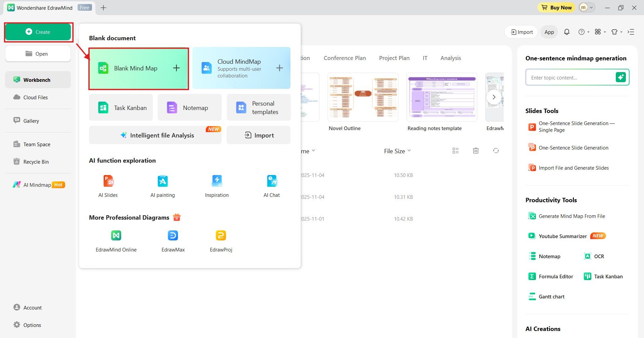Open the notifications bell
This screenshot has height=338, width=644.
[567, 32]
